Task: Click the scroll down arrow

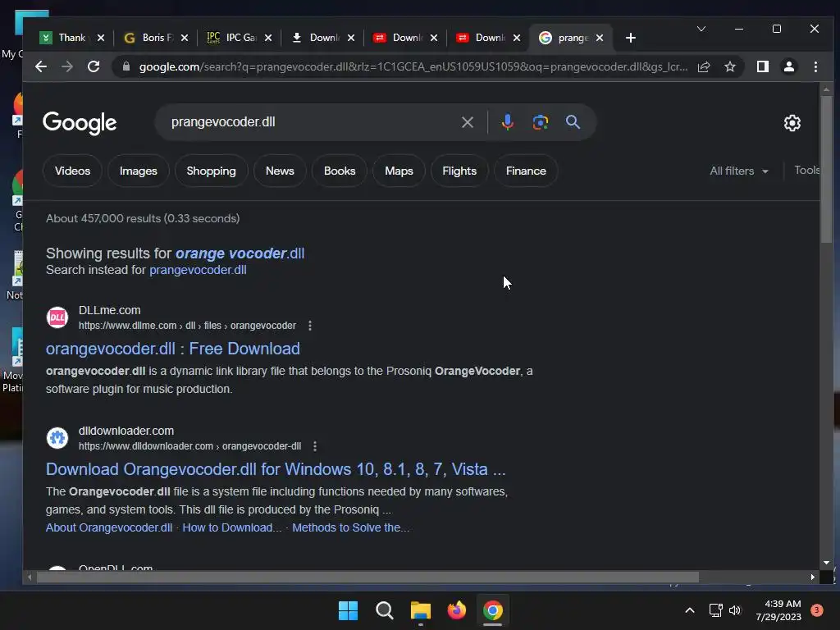Action: 826,563
